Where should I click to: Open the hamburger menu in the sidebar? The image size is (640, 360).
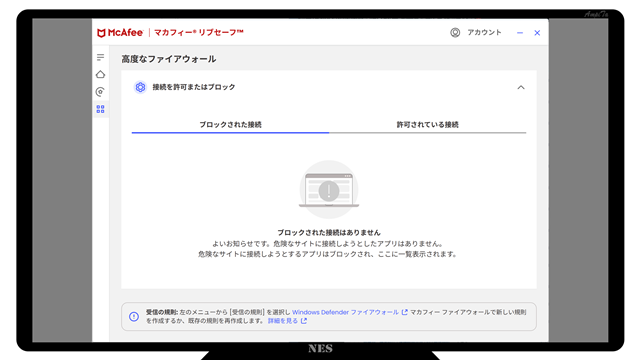[x=100, y=57]
